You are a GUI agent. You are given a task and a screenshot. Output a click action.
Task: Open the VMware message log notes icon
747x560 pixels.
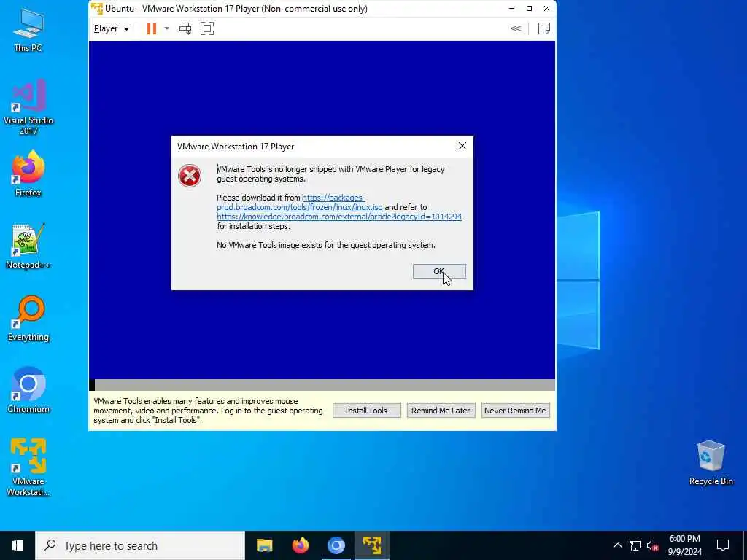[x=543, y=28]
